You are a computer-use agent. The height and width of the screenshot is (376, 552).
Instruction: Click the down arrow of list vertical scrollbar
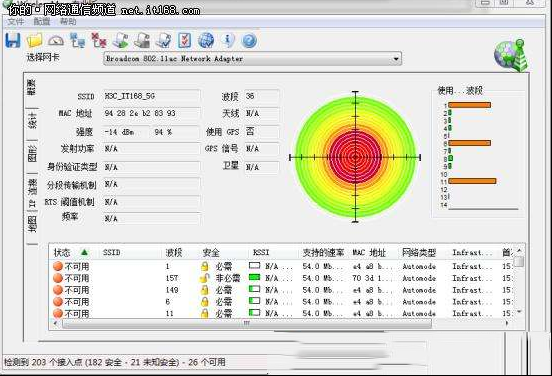click(519, 312)
